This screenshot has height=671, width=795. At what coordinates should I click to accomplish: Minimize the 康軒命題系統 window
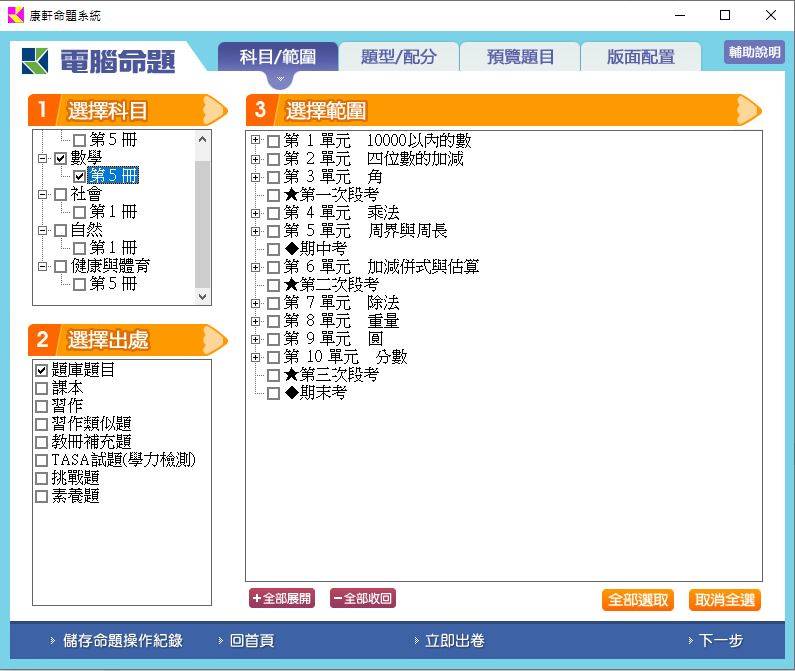tap(680, 15)
